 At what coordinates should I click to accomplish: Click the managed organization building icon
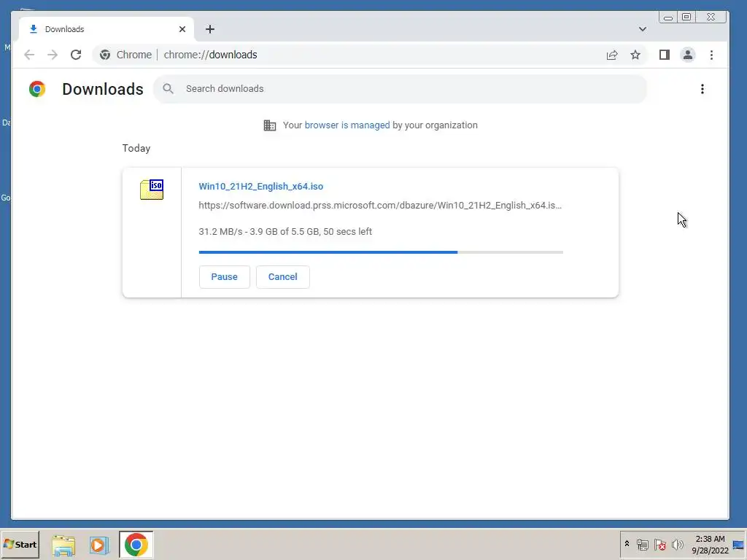point(270,125)
